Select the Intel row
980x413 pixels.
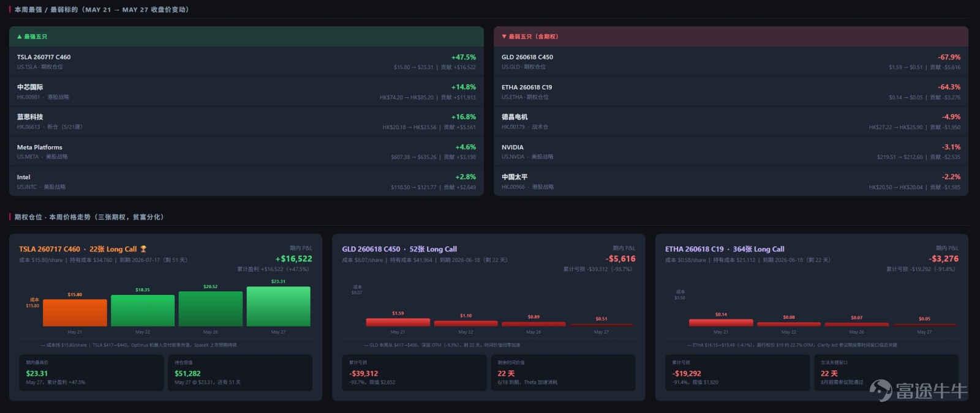click(246, 181)
